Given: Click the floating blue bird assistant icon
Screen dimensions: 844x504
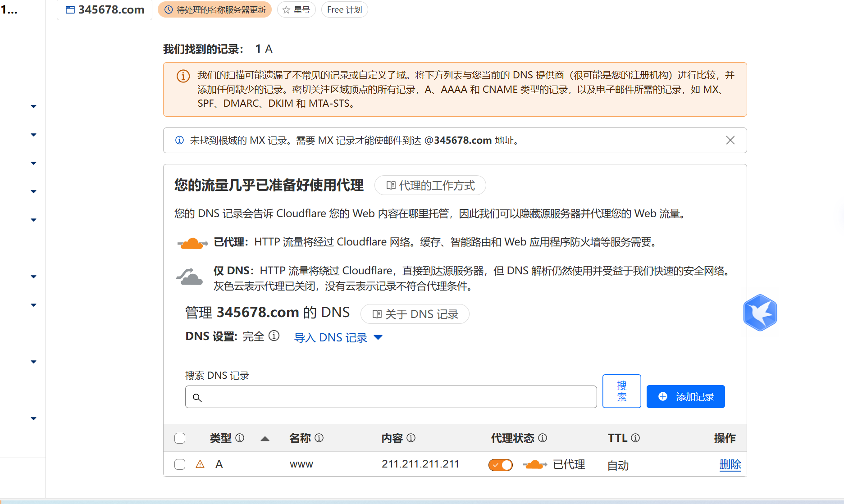Looking at the screenshot, I should coord(760,313).
